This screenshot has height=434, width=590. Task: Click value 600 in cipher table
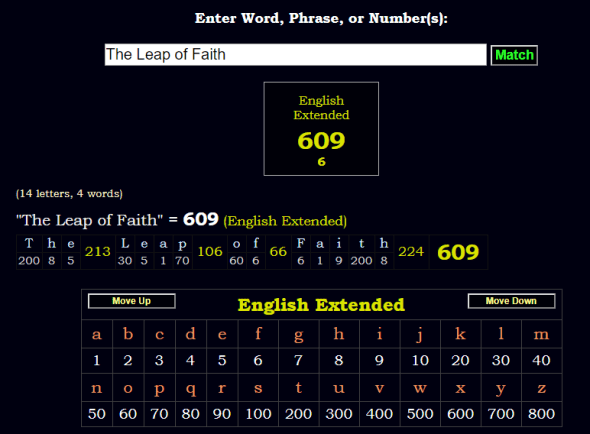460,414
